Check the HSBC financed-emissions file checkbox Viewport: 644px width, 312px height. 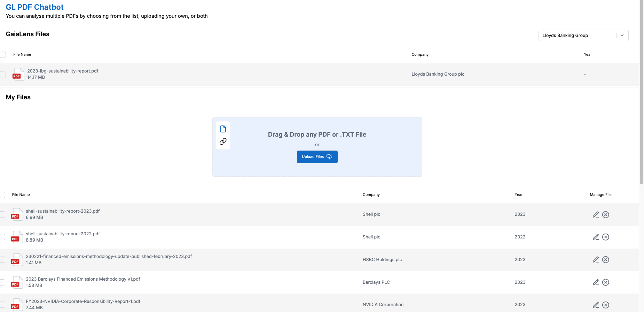coord(2,260)
